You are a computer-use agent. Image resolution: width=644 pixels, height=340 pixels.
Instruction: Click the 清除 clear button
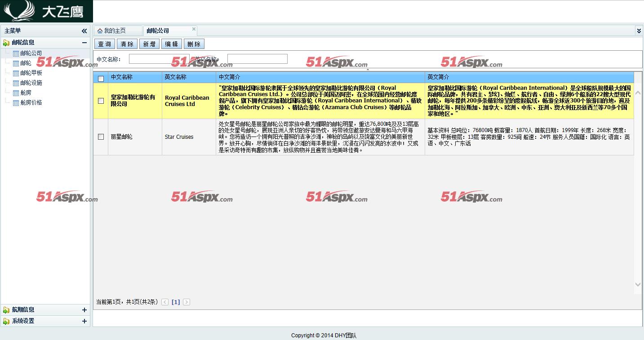coord(127,44)
